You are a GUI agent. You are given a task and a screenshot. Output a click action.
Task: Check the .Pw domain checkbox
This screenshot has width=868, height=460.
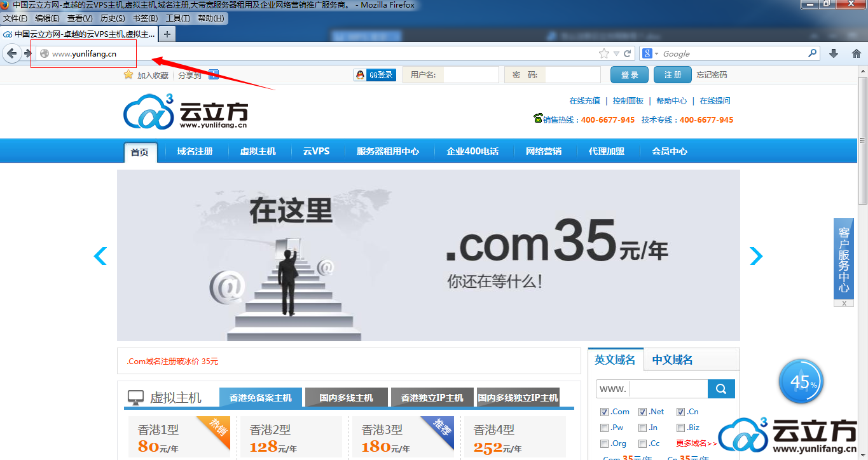point(605,428)
